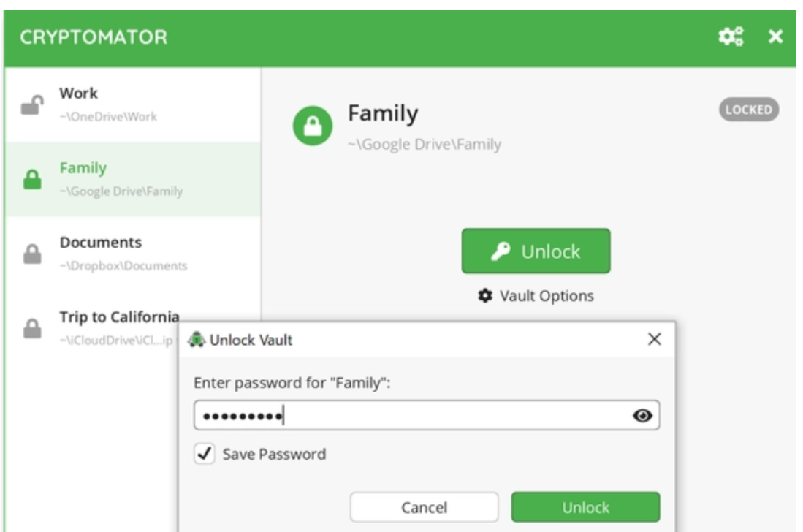Click the Family vault heading in detail pane
The height and width of the screenshot is (532, 803).
point(383,113)
